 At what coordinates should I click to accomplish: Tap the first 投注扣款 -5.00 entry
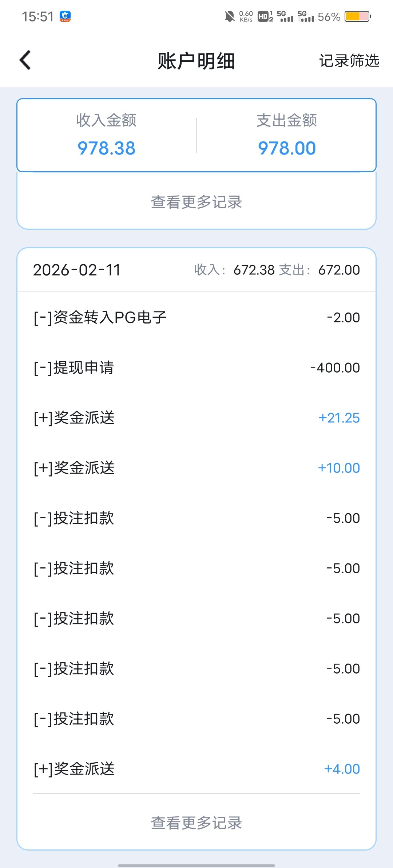(x=196, y=518)
